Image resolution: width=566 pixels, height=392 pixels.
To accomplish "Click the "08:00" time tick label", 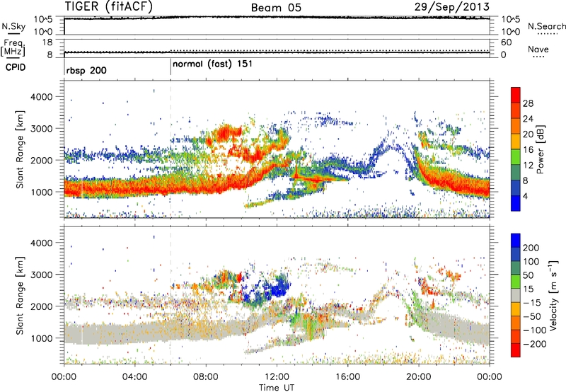I will [x=206, y=377].
